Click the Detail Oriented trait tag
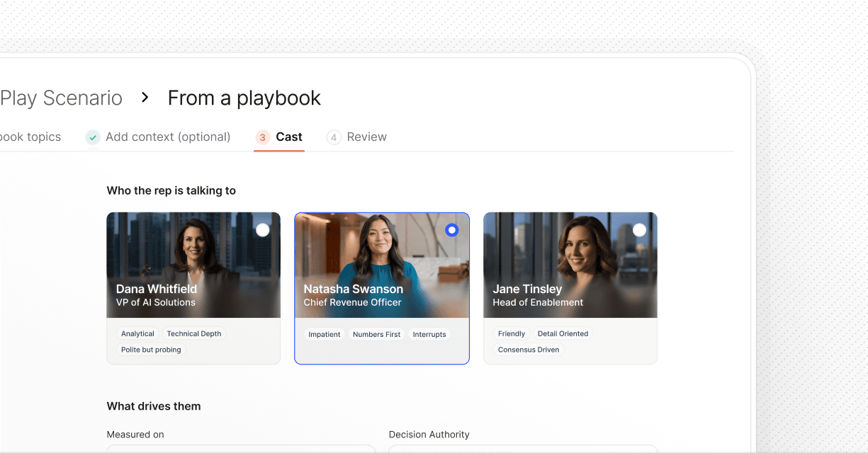 pos(563,333)
